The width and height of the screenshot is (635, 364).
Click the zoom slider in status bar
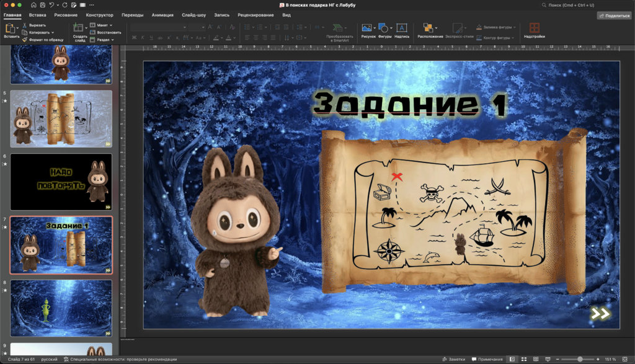[577, 359]
